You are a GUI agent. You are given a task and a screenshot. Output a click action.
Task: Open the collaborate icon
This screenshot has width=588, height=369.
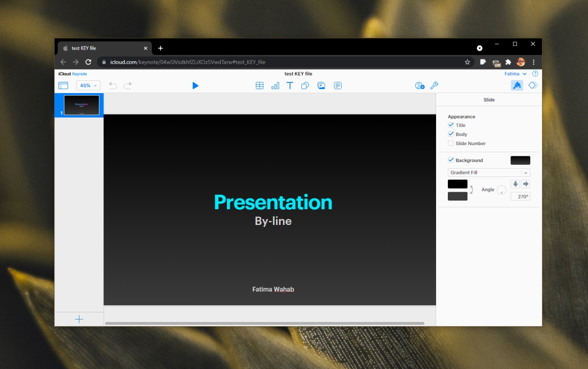click(x=419, y=86)
